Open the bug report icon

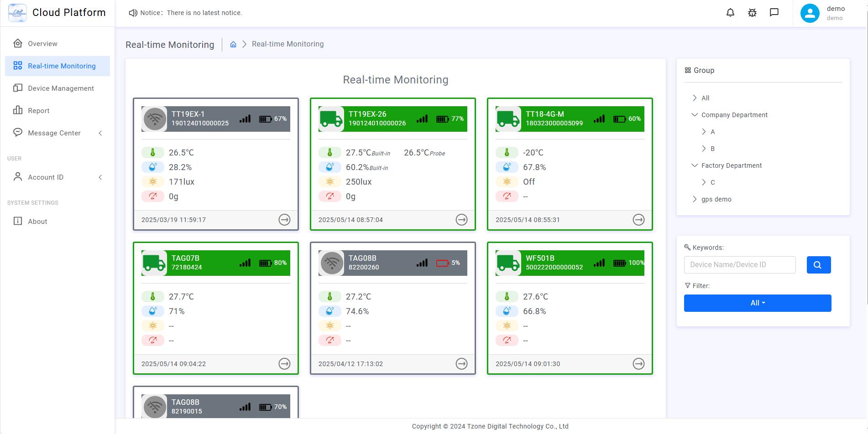point(752,13)
